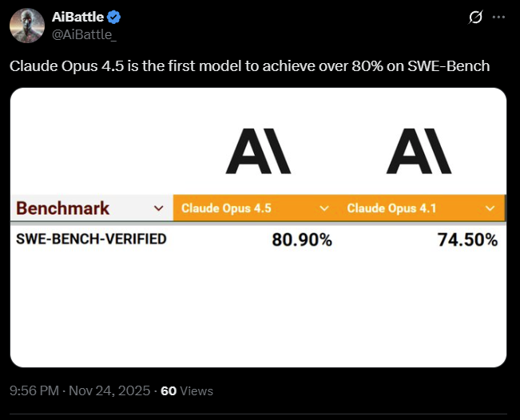
Task: Click the 60 Views count
Action: [x=186, y=391]
